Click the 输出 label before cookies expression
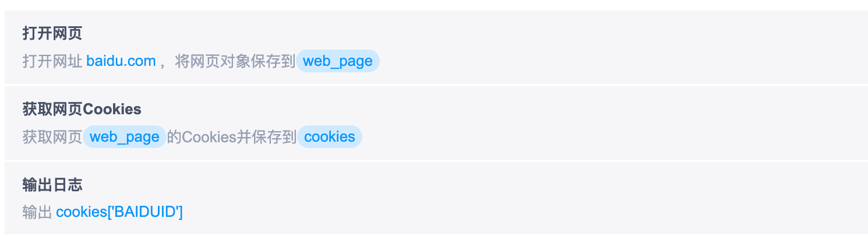Screen dimensions: 868x239 [x=37, y=212]
